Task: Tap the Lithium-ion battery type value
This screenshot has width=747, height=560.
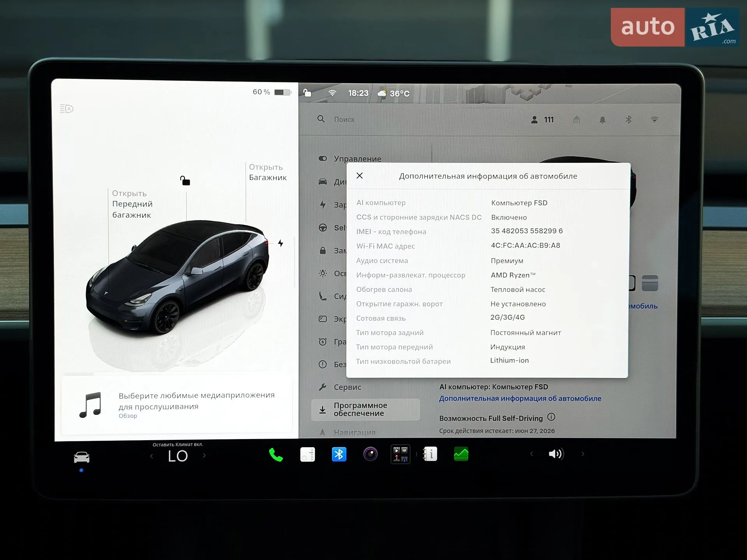Action: 510,360
